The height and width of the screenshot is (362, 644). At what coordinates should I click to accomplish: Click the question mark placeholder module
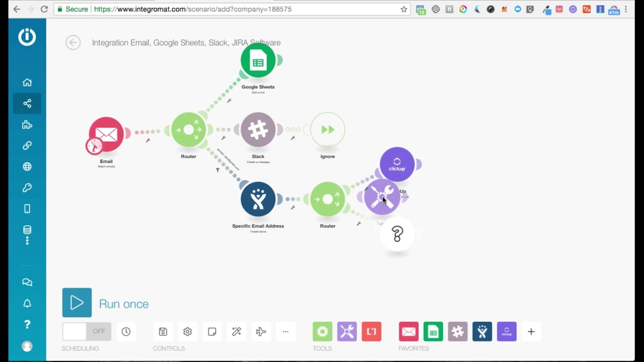click(x=397, y=234)
